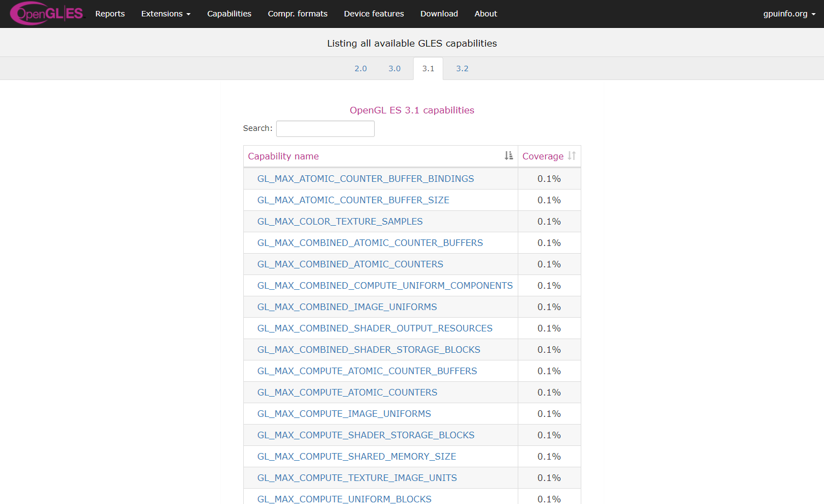
Task: Click coverage 0.1% for GL_MAX_COMPUTE_SHARED_MEMORY_SIZE
Action: (549, 456)
